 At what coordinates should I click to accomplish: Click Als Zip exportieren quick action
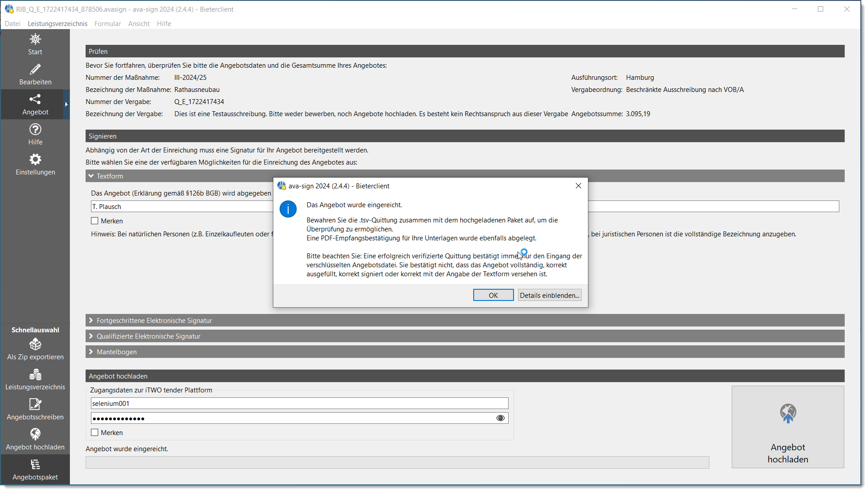[x=35, y=349]
